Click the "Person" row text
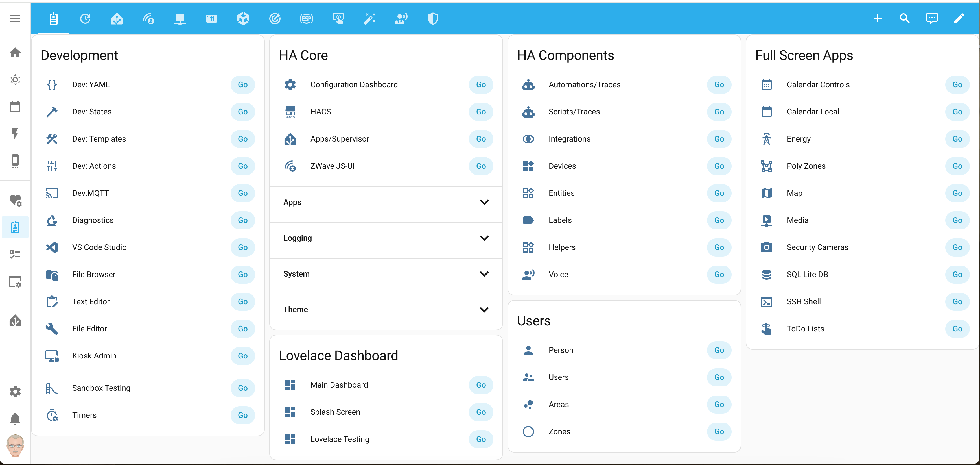 (x=561, y=350)
